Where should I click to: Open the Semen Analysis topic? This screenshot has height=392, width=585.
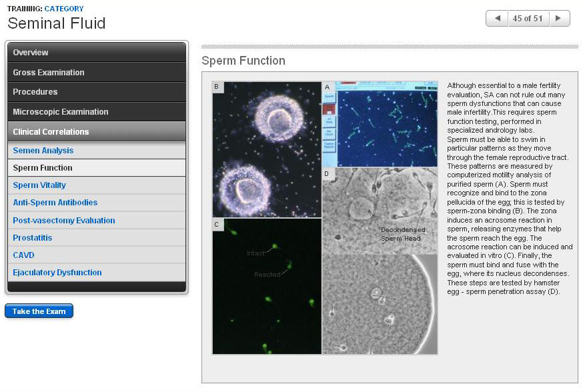43,151
